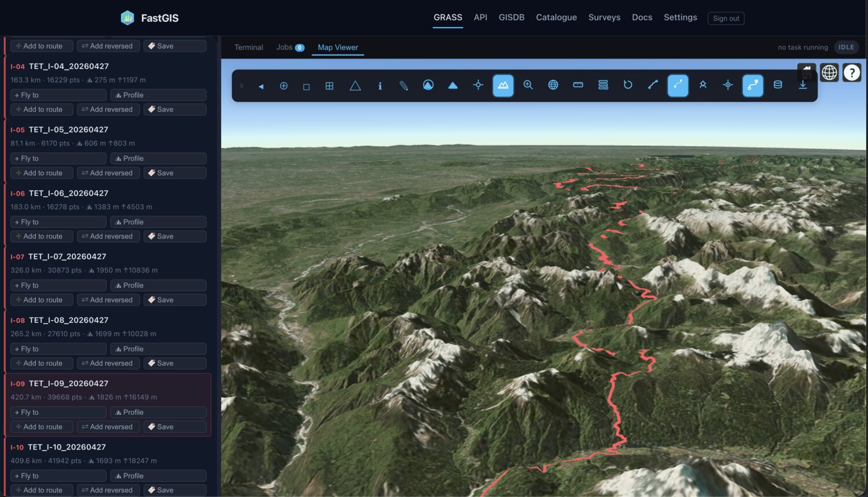Fly to track TET_I-06_20260427

(58, 222)
